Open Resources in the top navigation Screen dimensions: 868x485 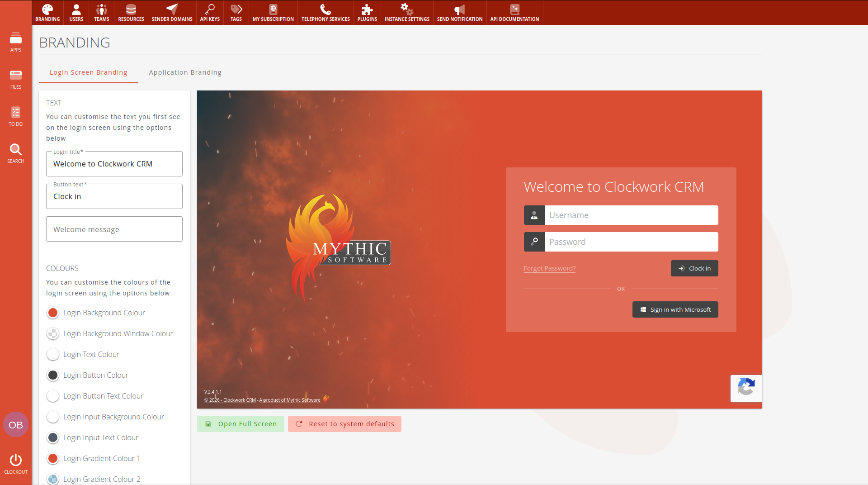pyautogui.click(x=131, y=12)
